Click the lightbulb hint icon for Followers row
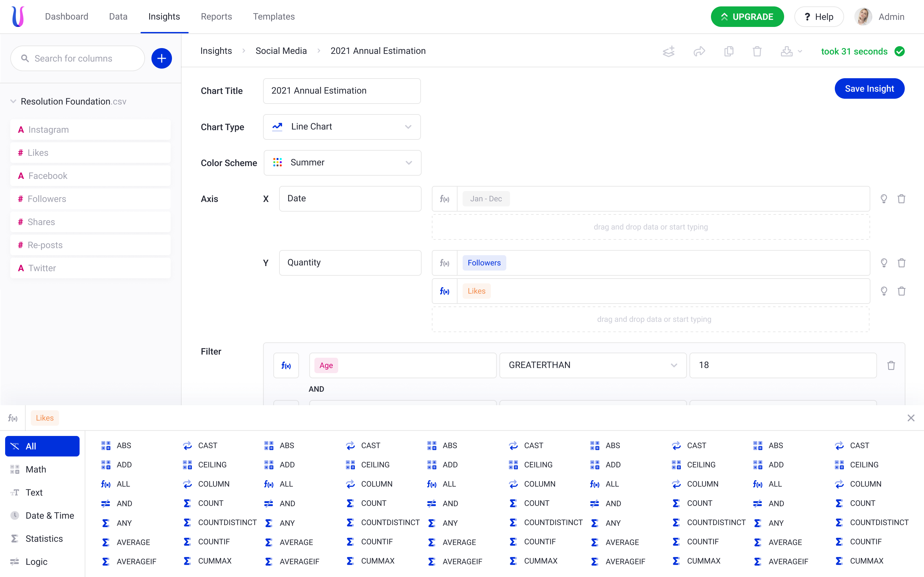Viewport: 924px width, 577px height. [x=884, y=263]
